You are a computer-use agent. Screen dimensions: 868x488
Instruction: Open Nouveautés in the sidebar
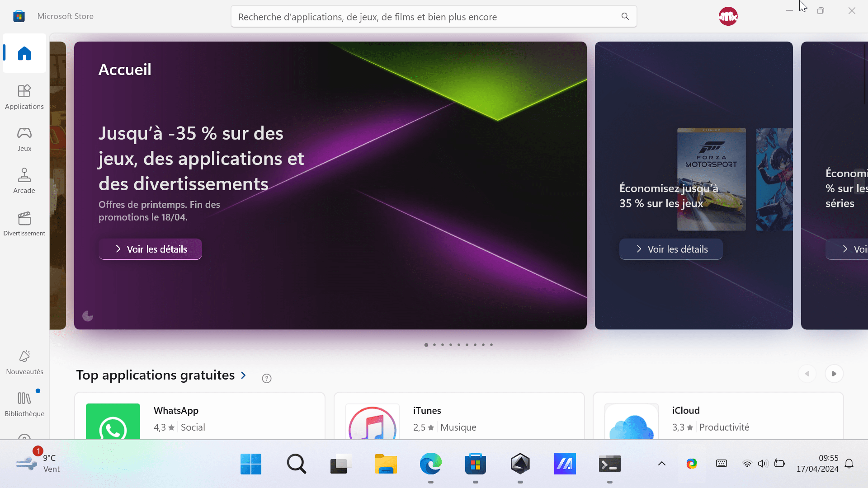point(24,362)
